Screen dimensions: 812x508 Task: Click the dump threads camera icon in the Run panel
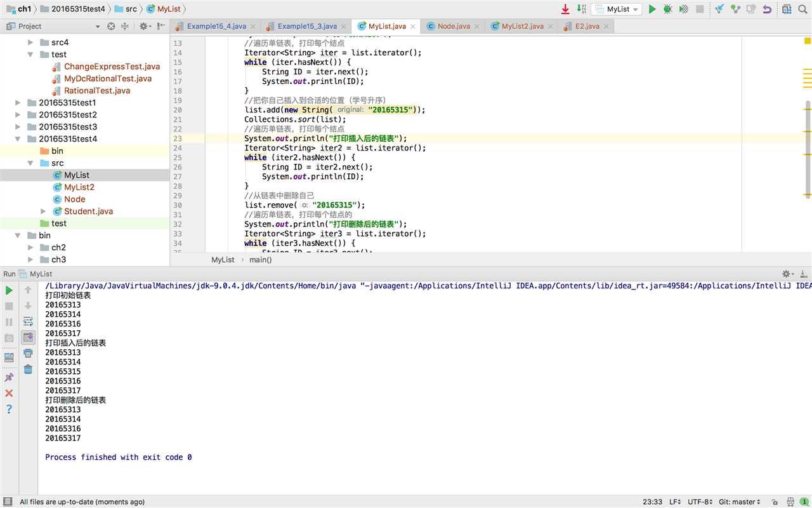9,338
